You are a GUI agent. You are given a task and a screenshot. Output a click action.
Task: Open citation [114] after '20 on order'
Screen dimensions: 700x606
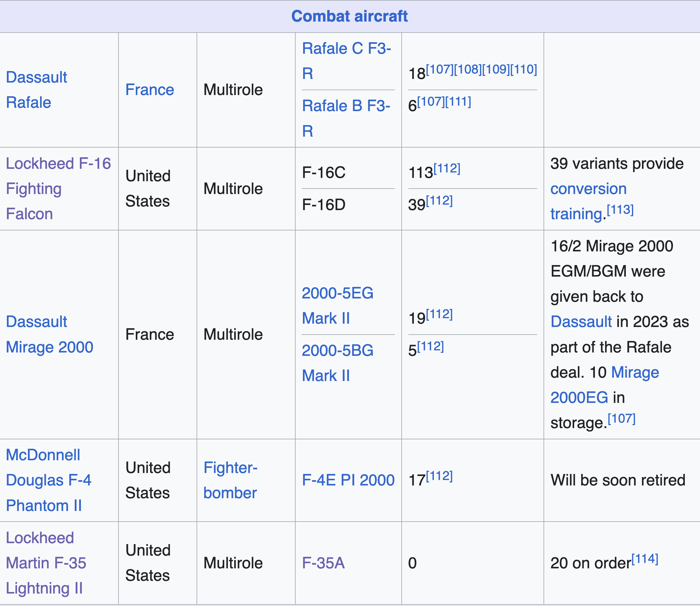pos(645,559)
